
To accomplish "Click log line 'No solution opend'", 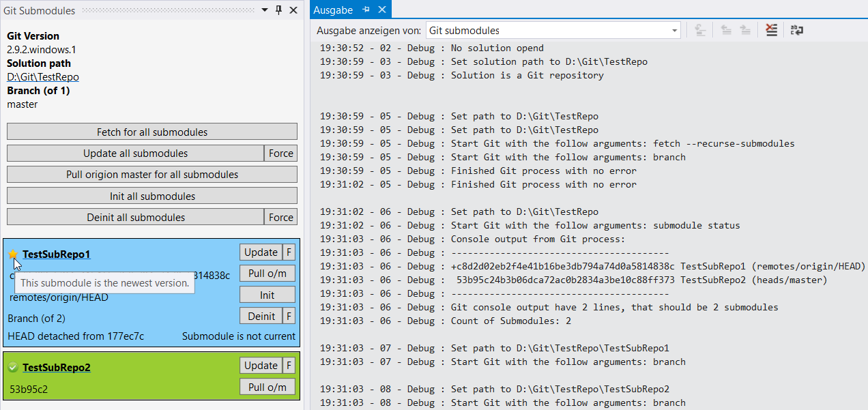I will pyautogui.click(x=432, y=48).
